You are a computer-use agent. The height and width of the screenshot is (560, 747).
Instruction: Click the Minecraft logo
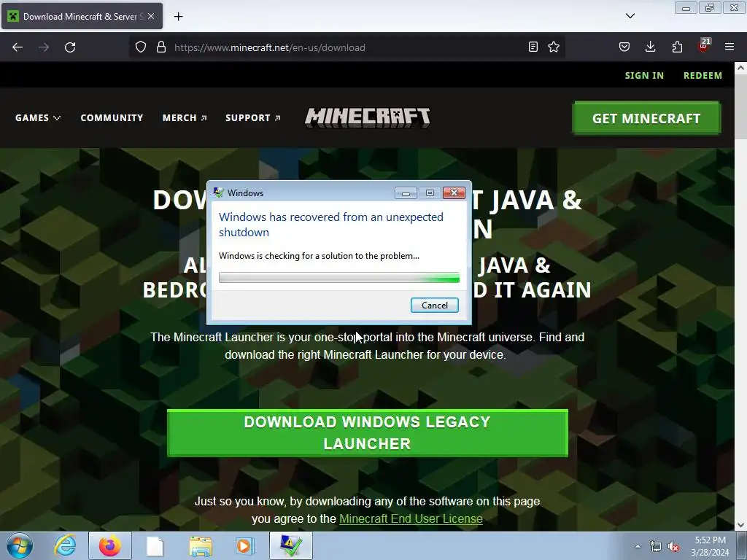coord(368,117)
